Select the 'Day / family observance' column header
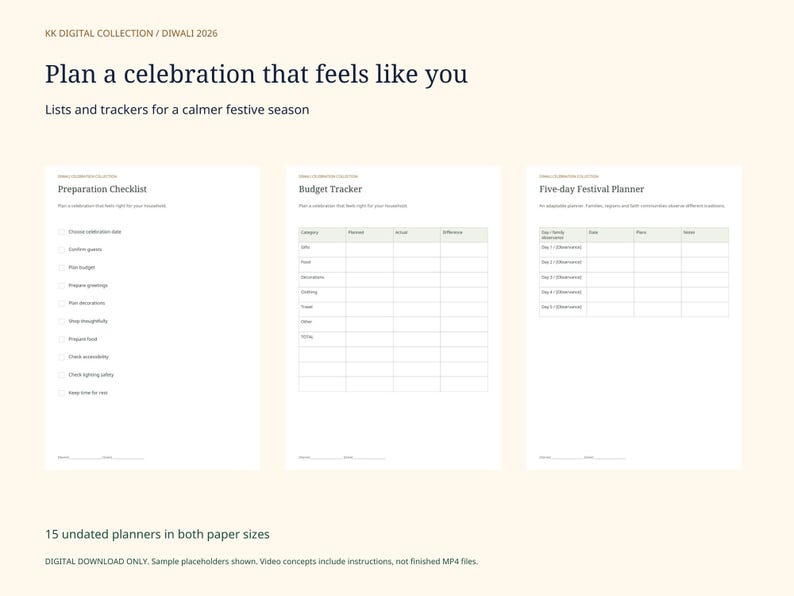This screenshot has height=596, width=794. (x=563, y=234)
